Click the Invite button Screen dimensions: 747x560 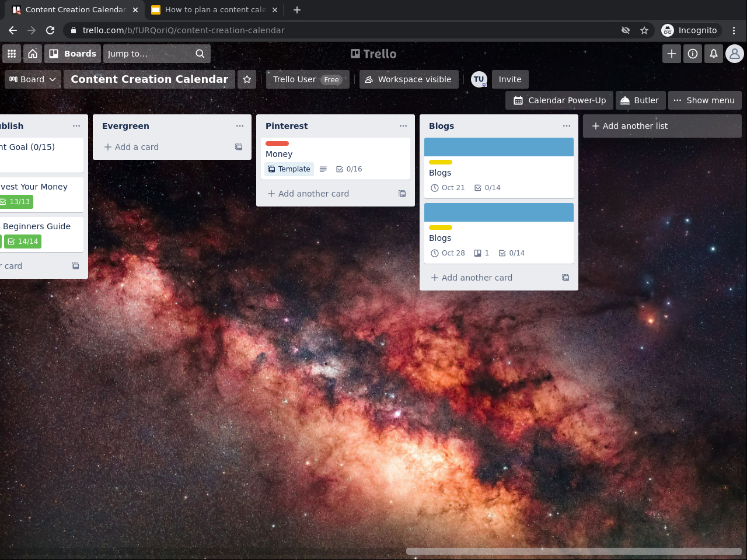pyautogui.click(x=510, y=79)
